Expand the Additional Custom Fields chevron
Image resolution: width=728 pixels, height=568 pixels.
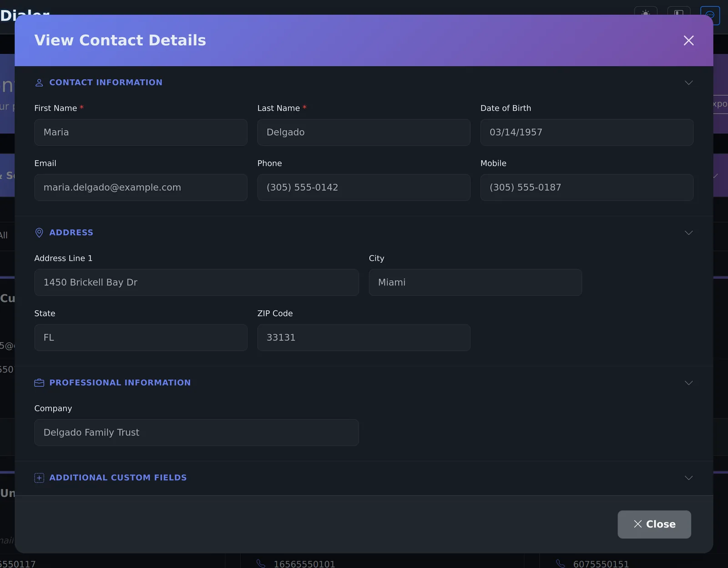(688, 477)
